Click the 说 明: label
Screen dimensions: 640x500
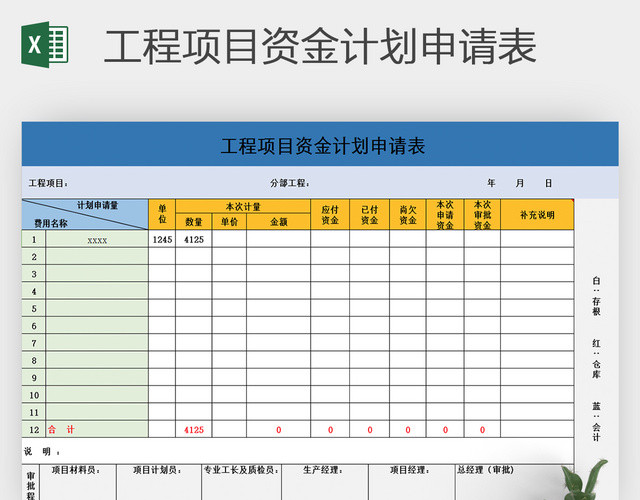[42, 451]
